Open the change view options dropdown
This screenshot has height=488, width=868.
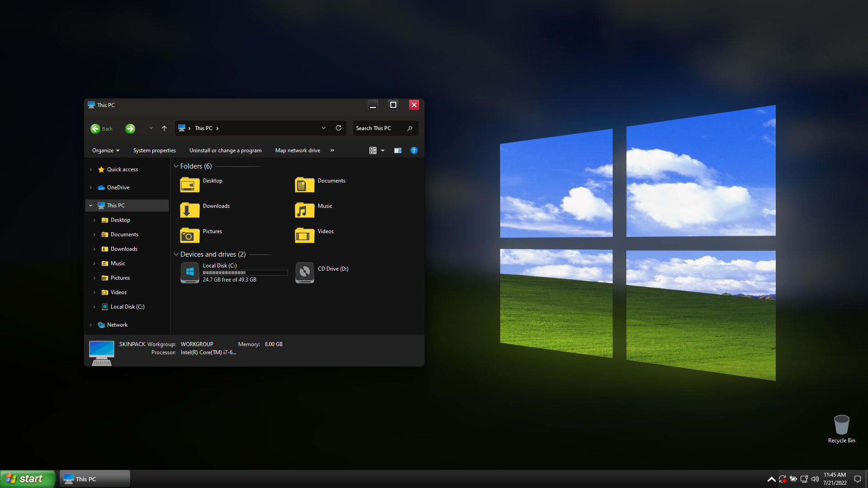click(382, 150)
